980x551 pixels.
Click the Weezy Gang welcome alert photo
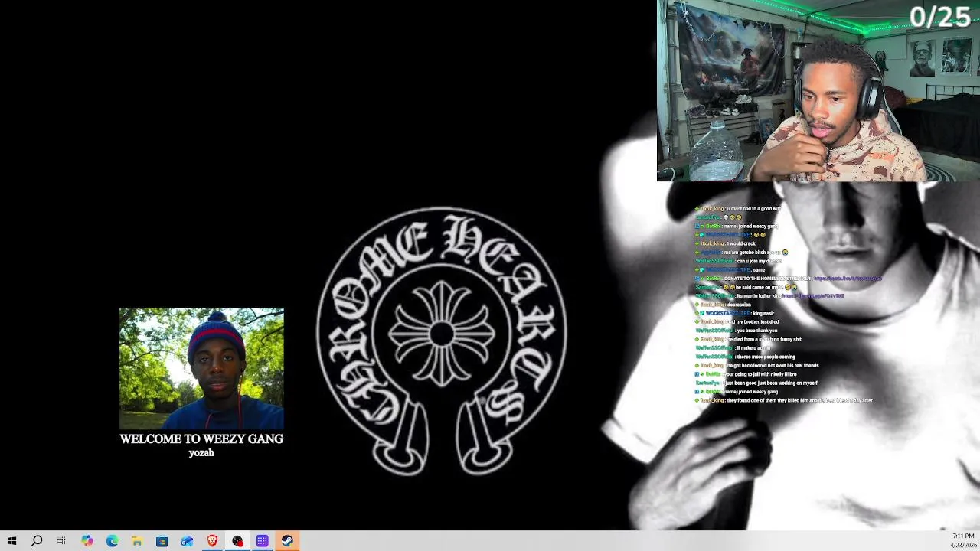pos(201,368)
